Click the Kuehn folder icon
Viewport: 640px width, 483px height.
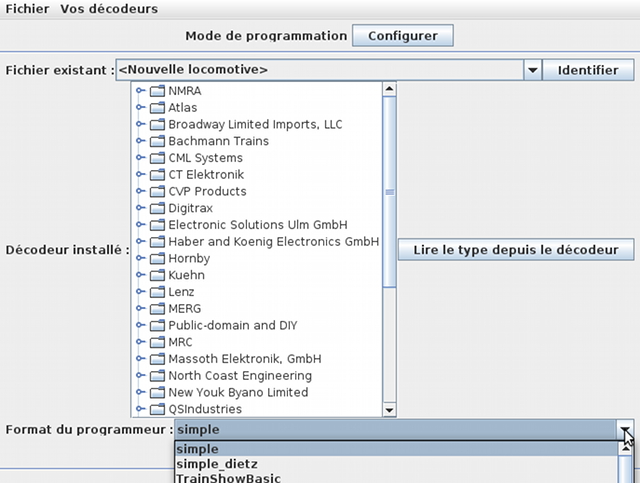pos(157,275)
